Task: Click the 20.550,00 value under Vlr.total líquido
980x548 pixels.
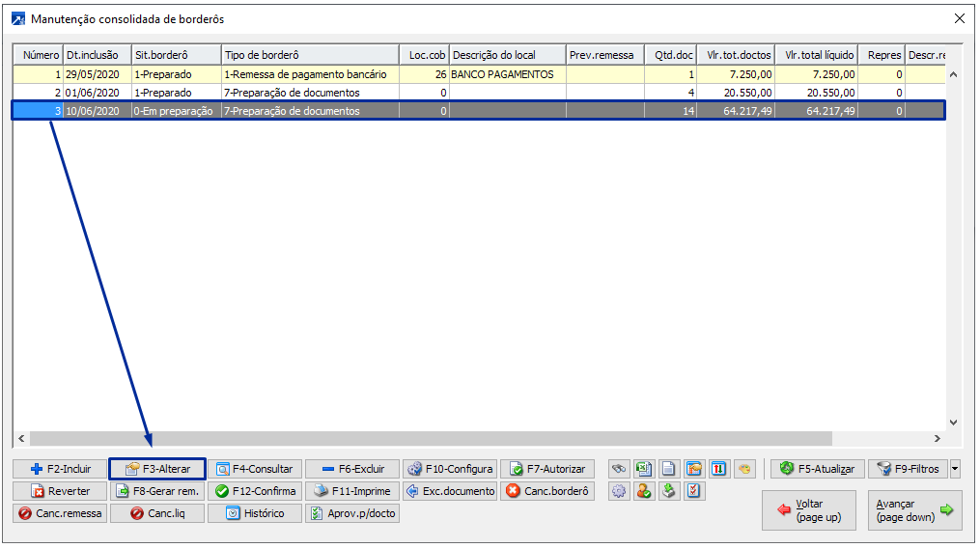Action: click(x=816, y=93)
